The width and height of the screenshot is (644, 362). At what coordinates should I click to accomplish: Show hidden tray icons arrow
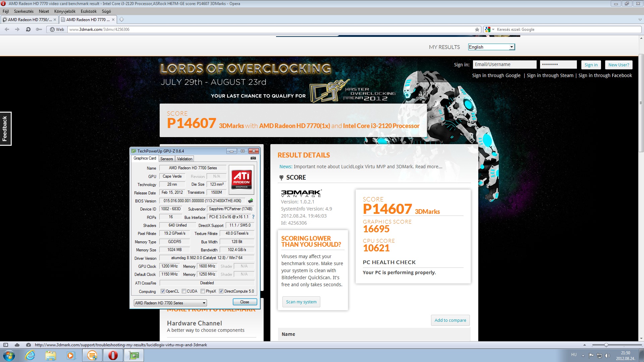pyautogui.click(x=583, y=355)
